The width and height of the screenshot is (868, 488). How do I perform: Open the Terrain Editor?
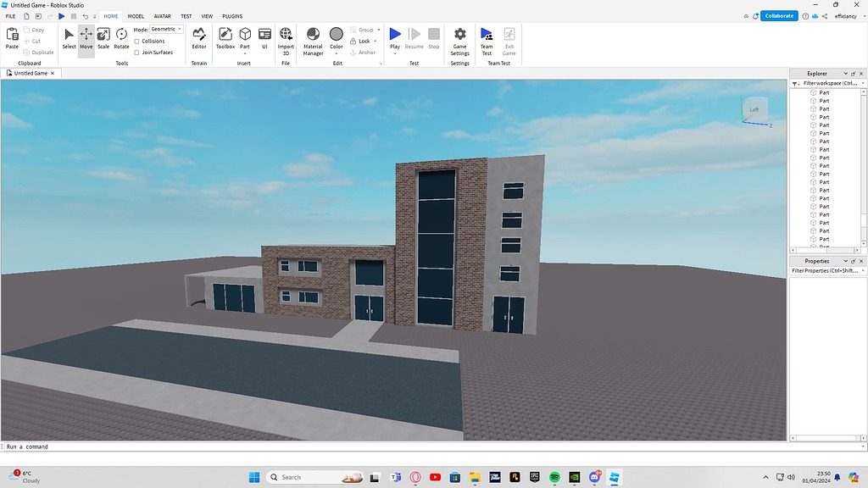pos(198,39)
